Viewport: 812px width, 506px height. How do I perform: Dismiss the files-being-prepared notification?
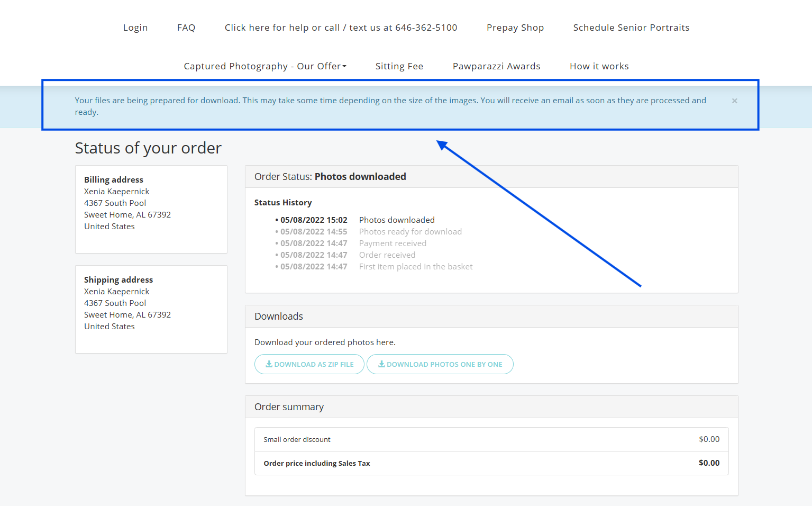[x=734, y=101]
